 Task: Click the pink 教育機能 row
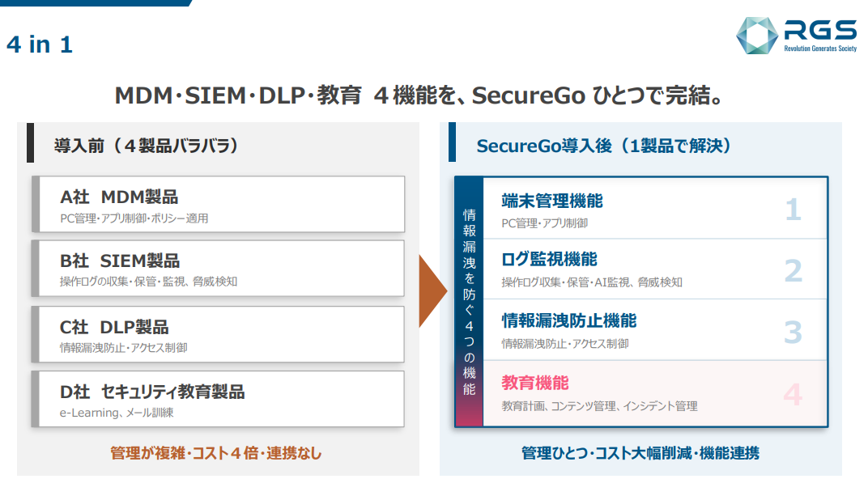click(x=655, y=393)
